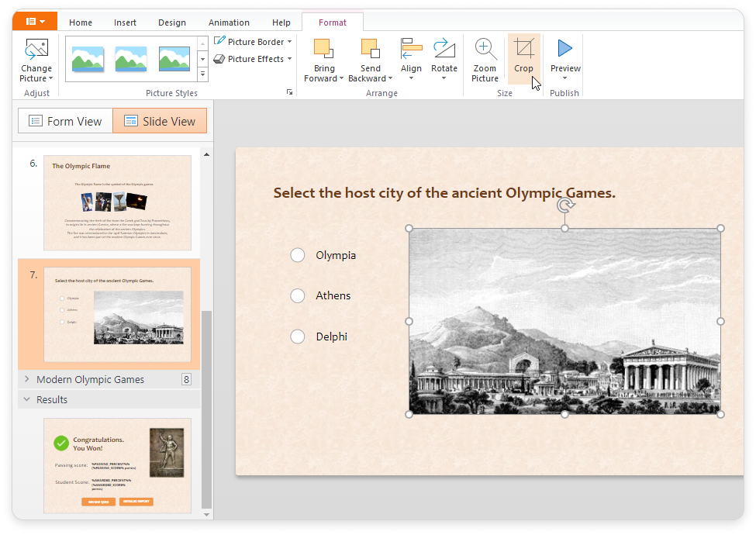Viewport: 756px width, 535px height.
Task: Open the Design tab
Action: pyautogui.click(x=172, y=22)
